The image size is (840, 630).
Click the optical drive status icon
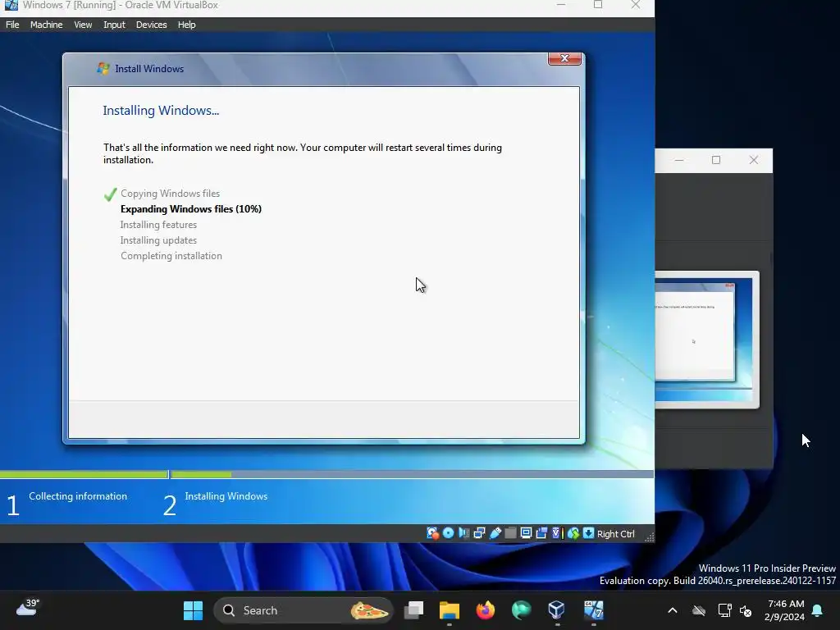pos(449,533)
